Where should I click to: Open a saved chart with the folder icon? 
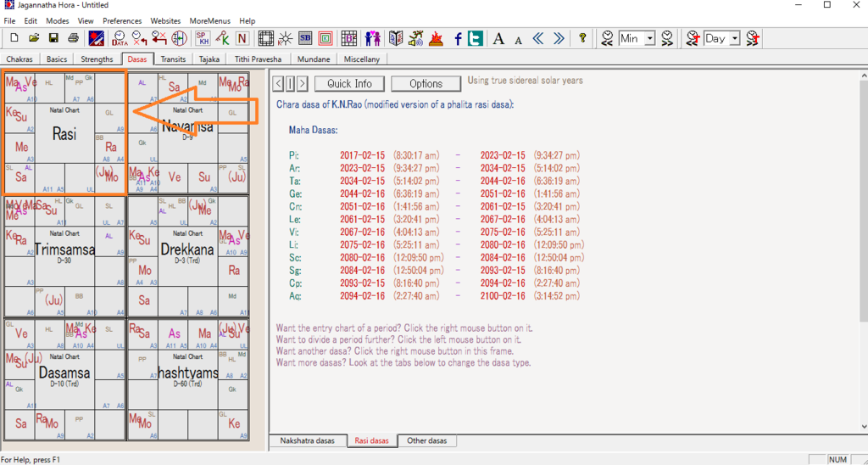point(34,38)
